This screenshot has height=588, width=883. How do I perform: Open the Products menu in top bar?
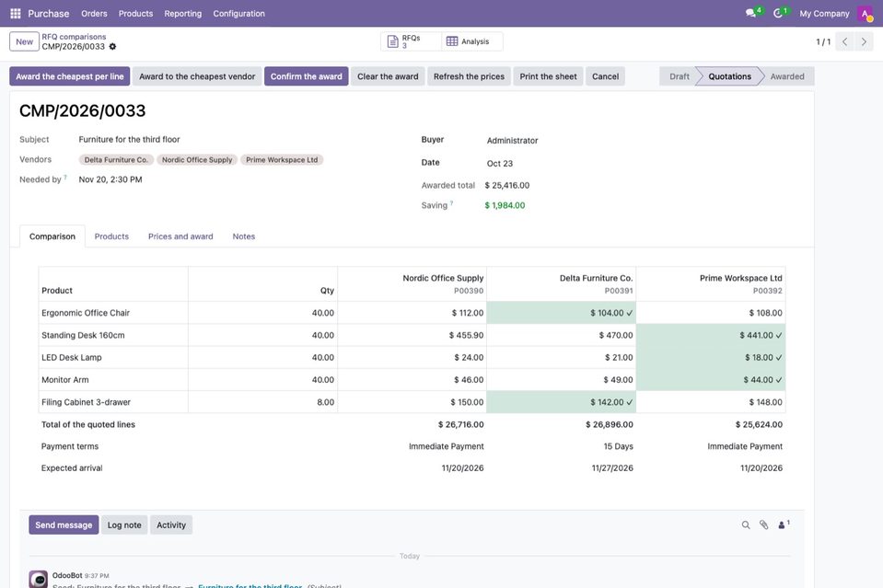135,14
